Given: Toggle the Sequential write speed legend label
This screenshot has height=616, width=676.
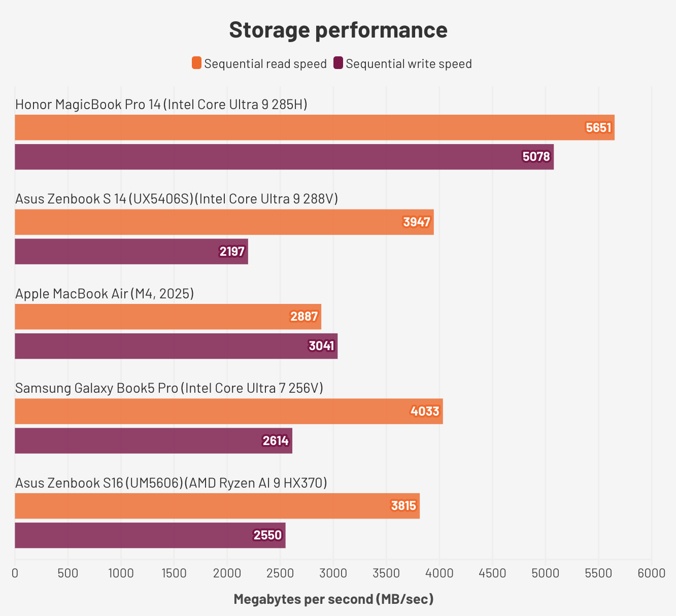Looking at the screenshot, I should pos(409,64).
